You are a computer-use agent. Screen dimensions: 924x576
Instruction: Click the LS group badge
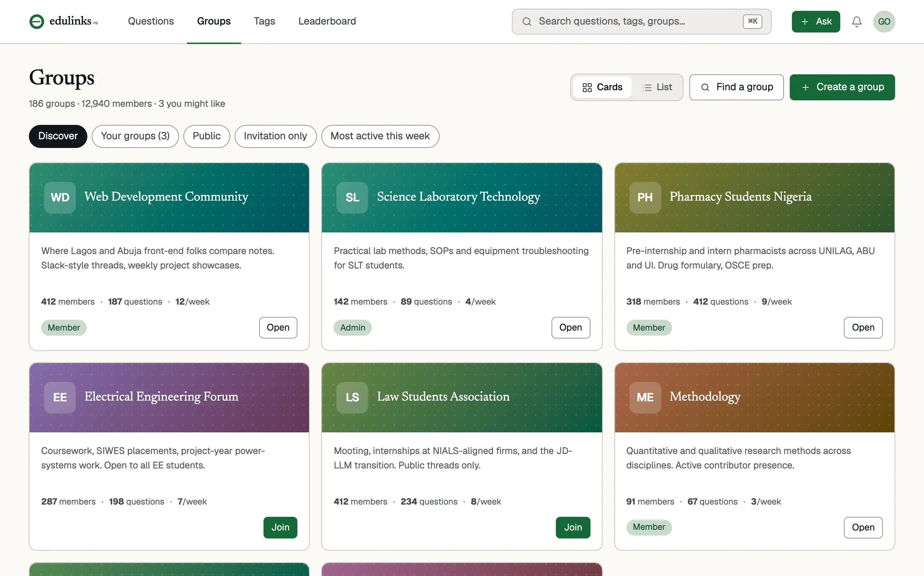click(352, 397)
